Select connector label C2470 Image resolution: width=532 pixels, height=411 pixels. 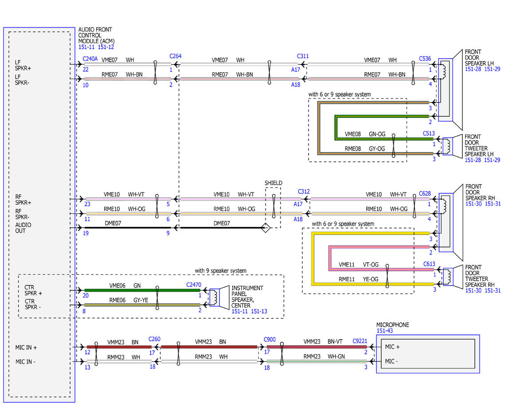pyautogui.click(x=194, y=285)
